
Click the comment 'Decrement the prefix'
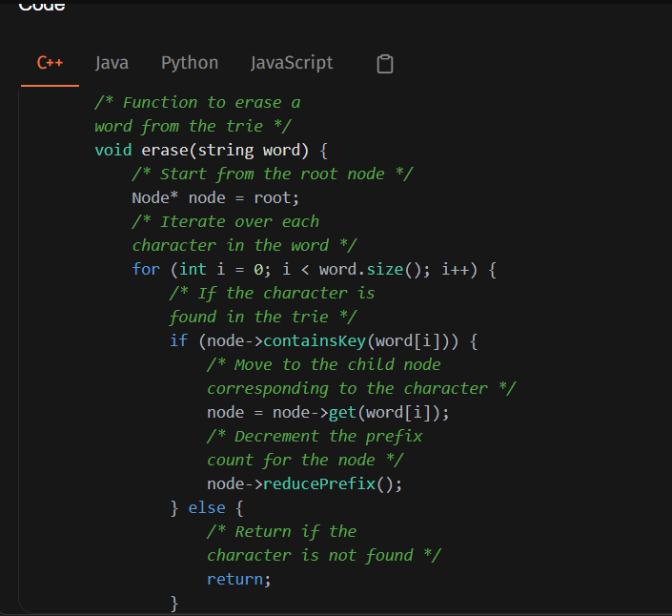point(315,437)
